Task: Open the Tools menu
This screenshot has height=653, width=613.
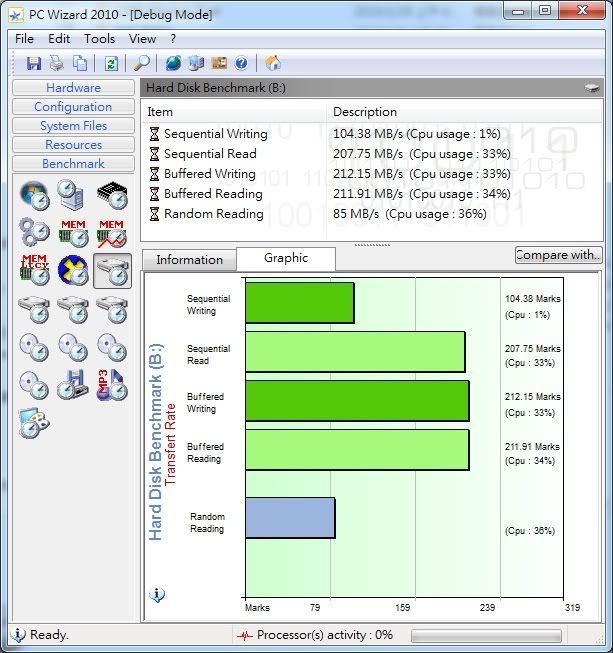Action: pyautogui.click(x=100, y=39)
